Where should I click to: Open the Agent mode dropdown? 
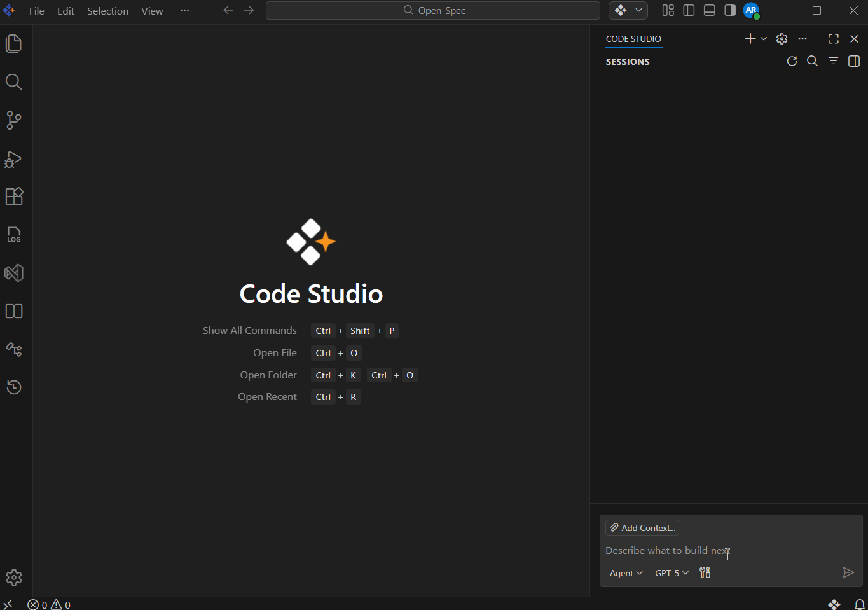coord(626,573)
